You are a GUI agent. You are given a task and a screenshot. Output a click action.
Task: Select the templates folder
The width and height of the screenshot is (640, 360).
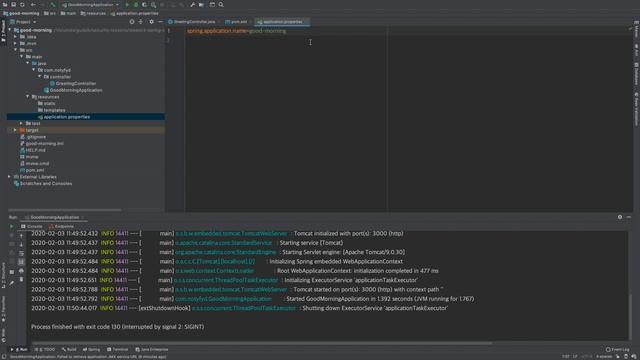(51, 110)
